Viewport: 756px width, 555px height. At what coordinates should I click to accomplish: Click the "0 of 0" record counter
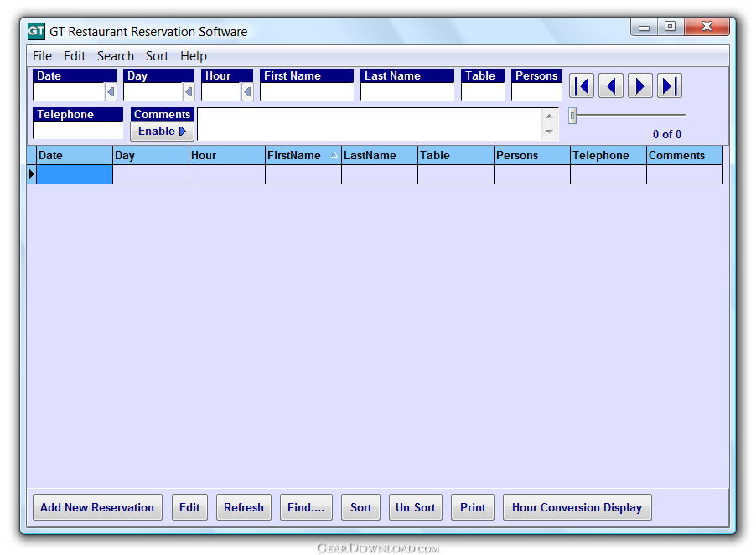(x=667, y=134)
